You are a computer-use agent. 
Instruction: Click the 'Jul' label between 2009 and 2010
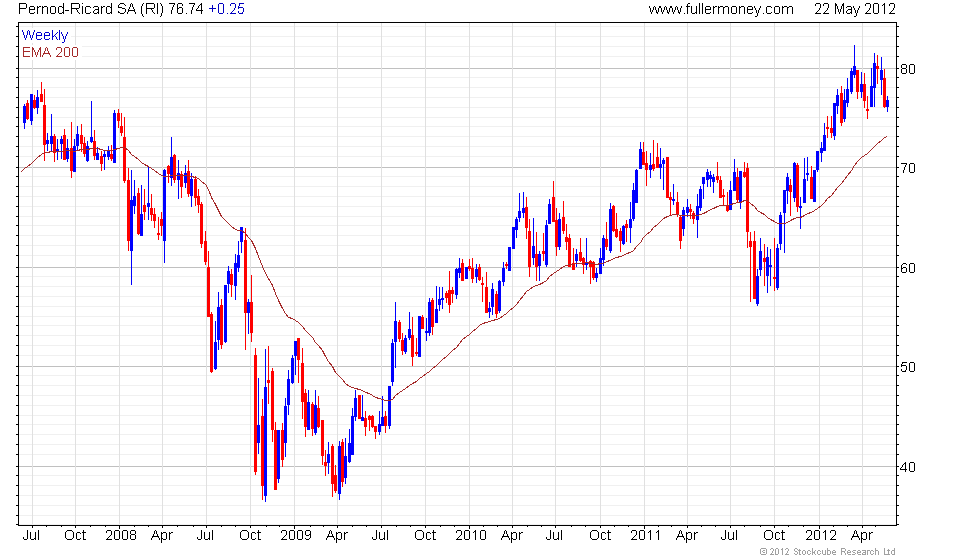pyautogui.click(x=381, y=536)
